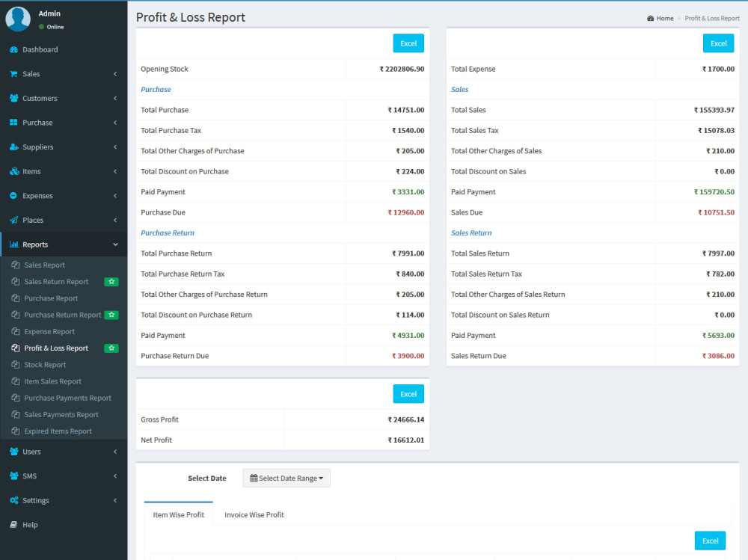Click the Users group icon
The image size is (748, 560).
coord(13,452)
